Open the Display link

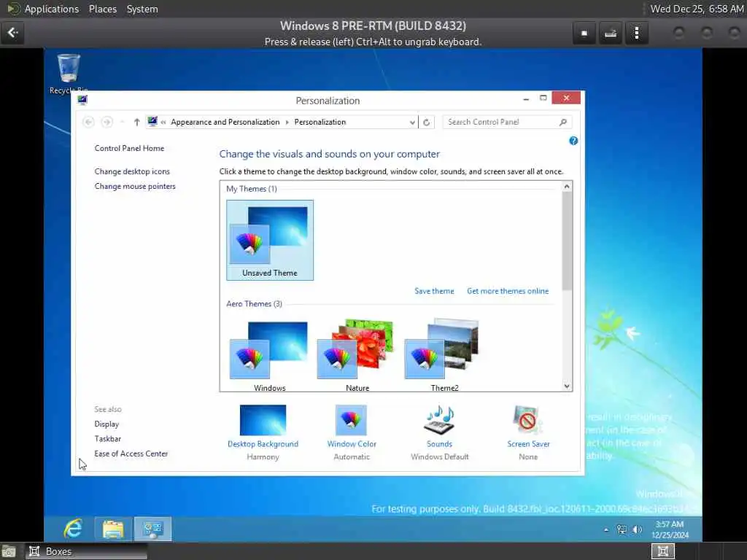107,424
